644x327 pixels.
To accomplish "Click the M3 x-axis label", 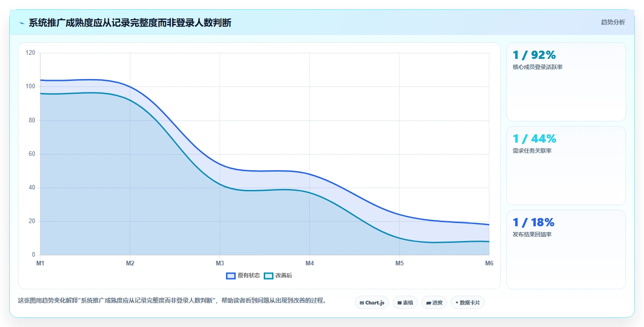I will tap(220, 263).
